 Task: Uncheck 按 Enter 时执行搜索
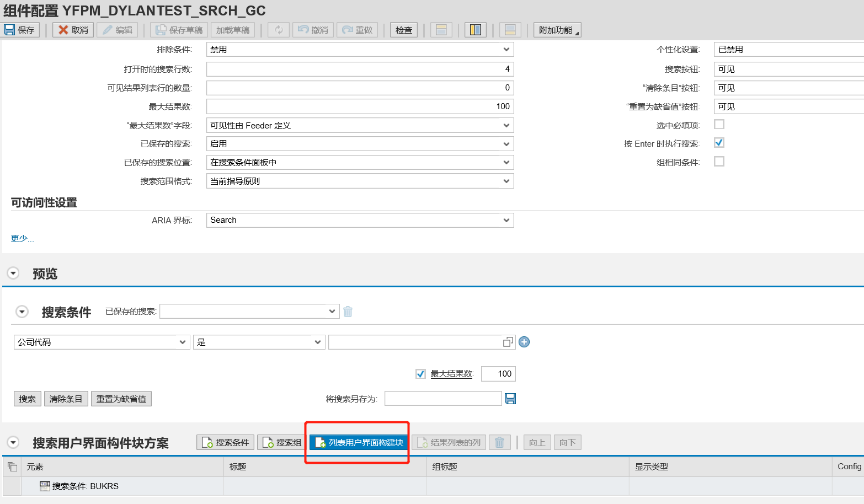719,142
